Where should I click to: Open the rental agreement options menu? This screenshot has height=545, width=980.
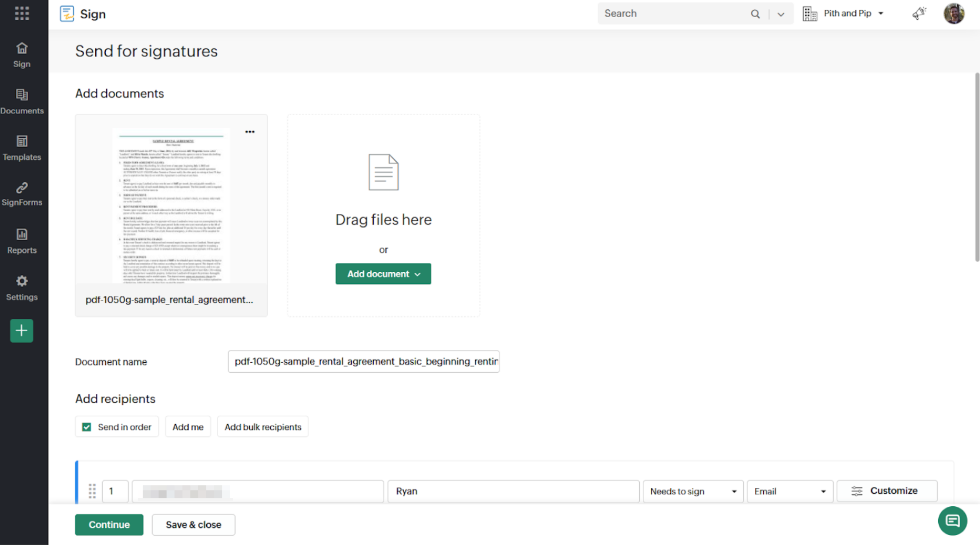(250, 131)
